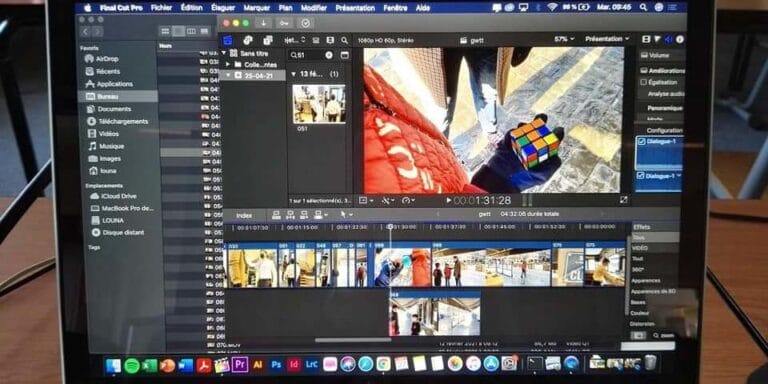Click the Index button in timeline
This screenshot has height=384, width=768.
244,215
